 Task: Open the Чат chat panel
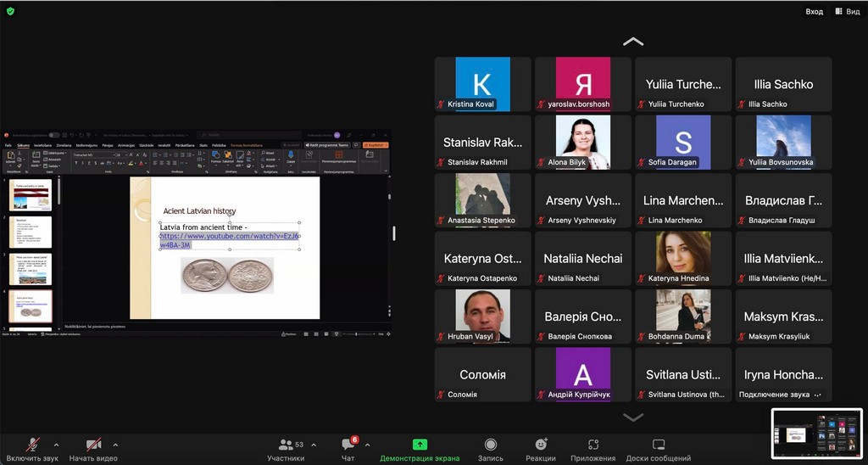[x=348, y=450]
